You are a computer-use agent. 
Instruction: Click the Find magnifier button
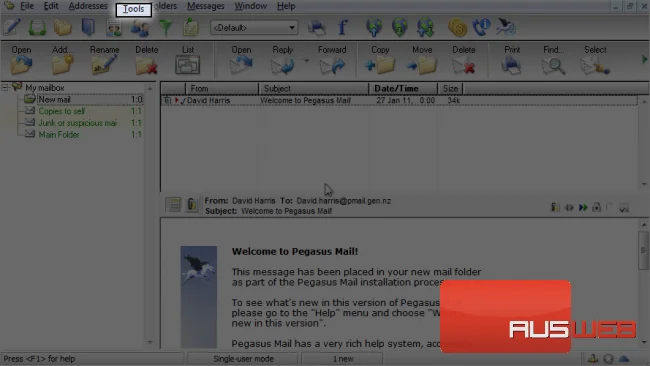(x=554, y=60)
